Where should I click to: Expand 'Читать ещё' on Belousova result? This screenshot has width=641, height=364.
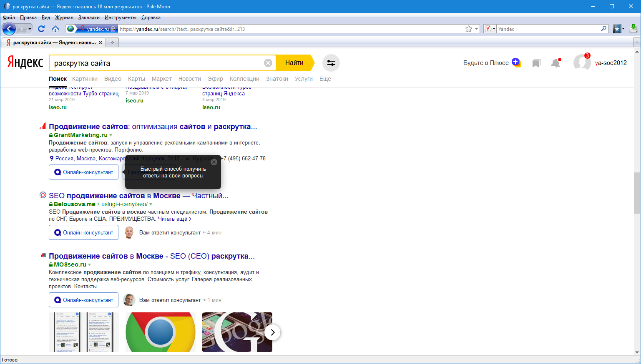(x=175, y=219)
